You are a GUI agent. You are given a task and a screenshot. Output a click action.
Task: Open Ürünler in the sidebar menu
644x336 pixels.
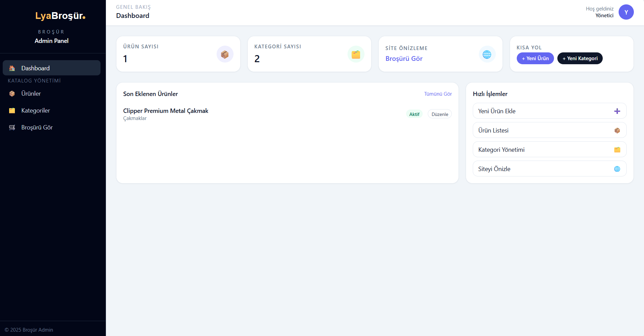pos(31,94)
